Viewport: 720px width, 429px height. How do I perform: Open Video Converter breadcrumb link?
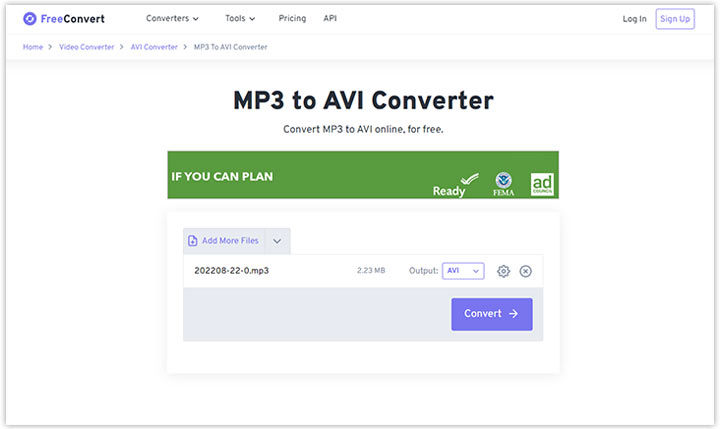[86, 47]
